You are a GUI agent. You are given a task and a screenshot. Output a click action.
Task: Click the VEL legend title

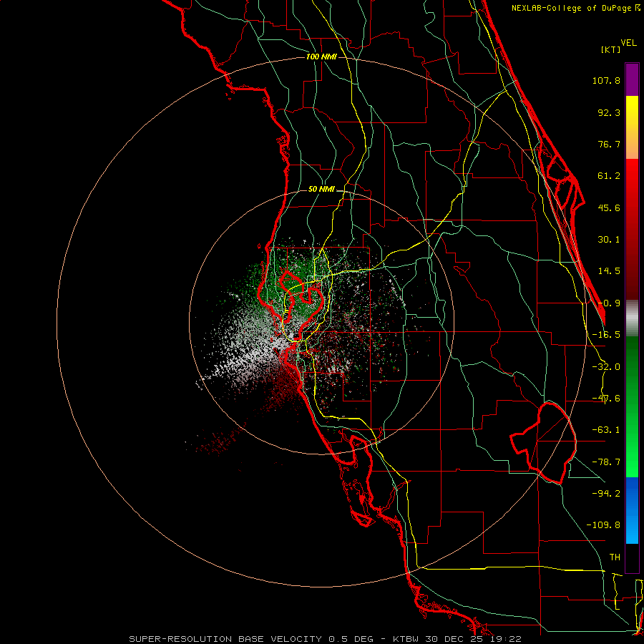pyautogui.click(x=628, y=43)
